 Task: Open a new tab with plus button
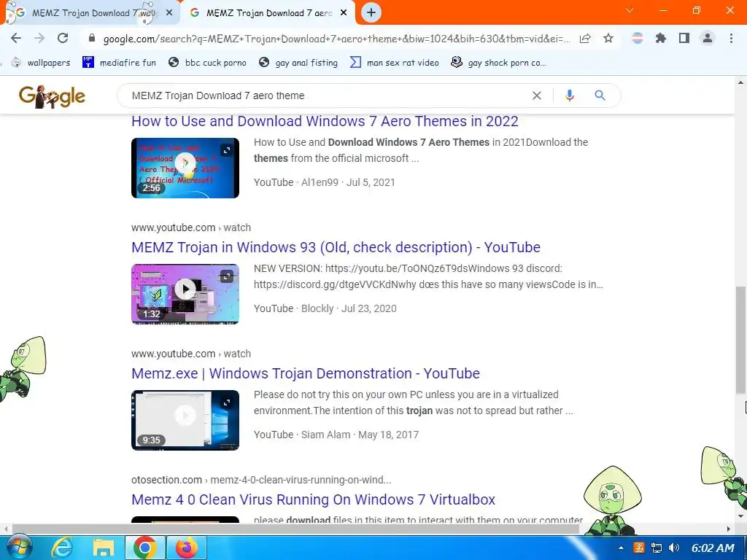pyautogui.click(x=371, y=12)
